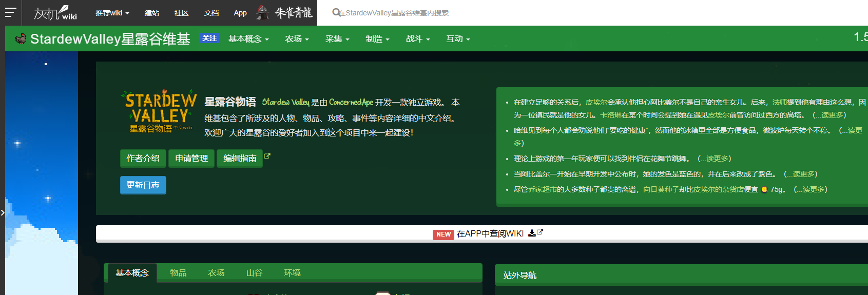Open the App menu item
This screenshot has height=295, width=868.
point(240,13)
